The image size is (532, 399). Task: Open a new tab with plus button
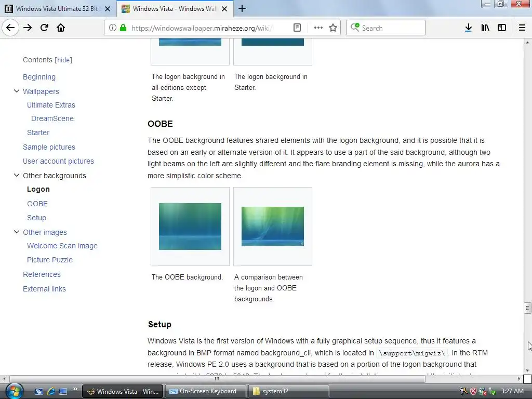[242, 9]
